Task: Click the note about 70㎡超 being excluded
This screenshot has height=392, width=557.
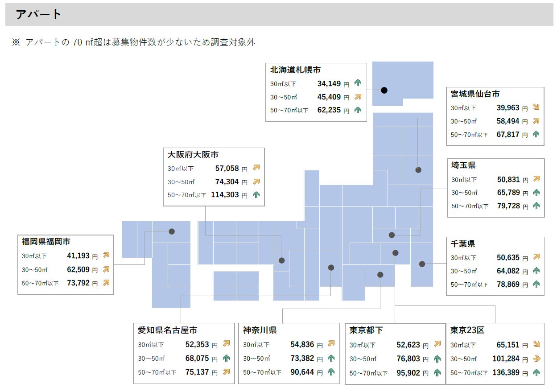Action: 133,42
